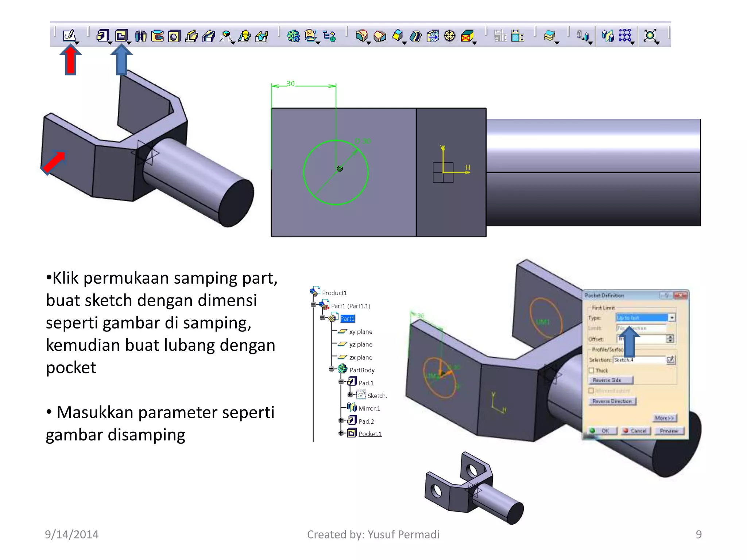
Task: Click the Limit field in First Limit
Action: [x=641, y=328]
